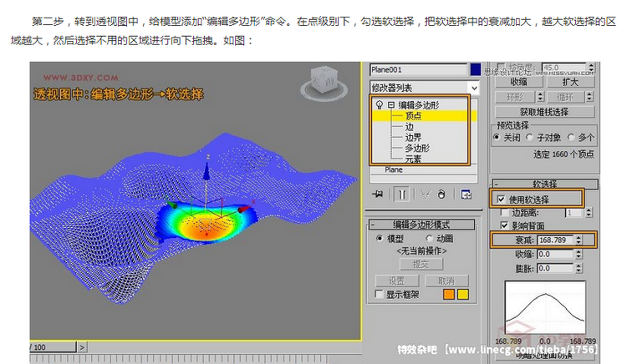
Task: Select 多个 preview selection radio
Action: coord(571,137)
